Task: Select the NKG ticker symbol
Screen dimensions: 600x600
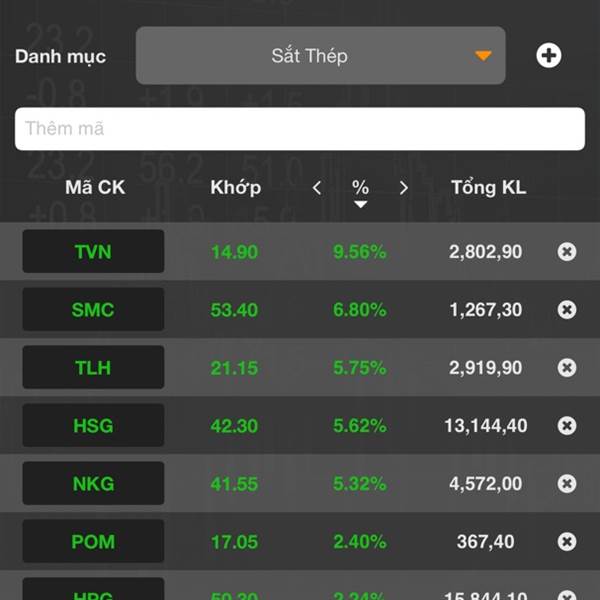Action: point(93,483)
